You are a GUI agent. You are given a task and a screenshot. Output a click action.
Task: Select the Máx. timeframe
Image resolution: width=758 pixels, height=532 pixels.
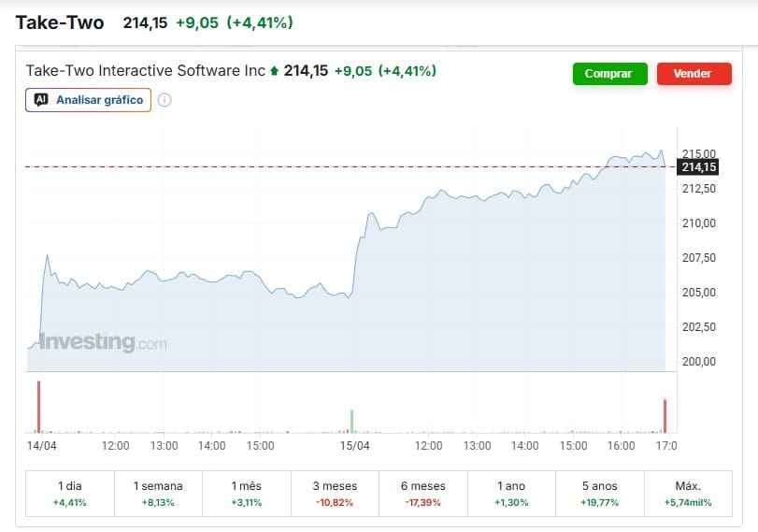(687, 494)
